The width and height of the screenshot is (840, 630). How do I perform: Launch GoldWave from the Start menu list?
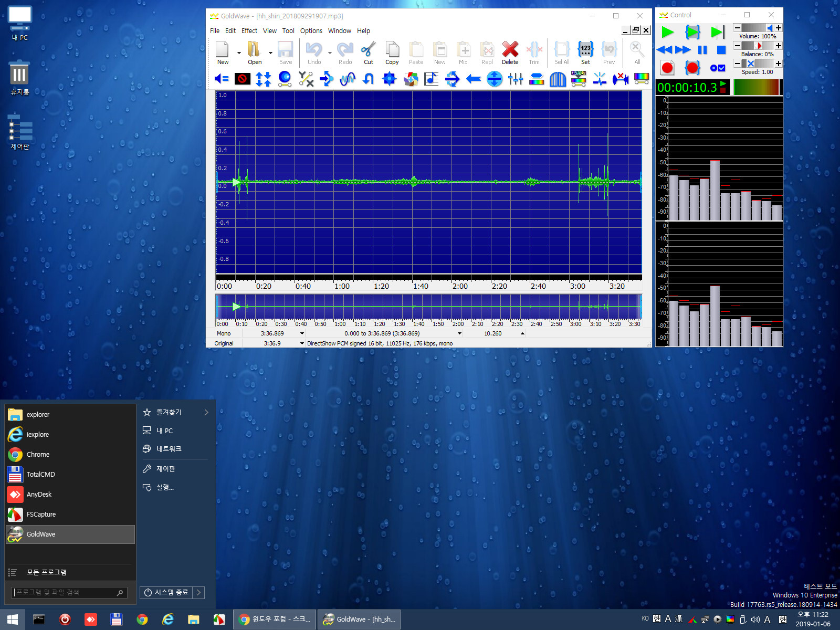pyautogui.click(x=70, y=534)
